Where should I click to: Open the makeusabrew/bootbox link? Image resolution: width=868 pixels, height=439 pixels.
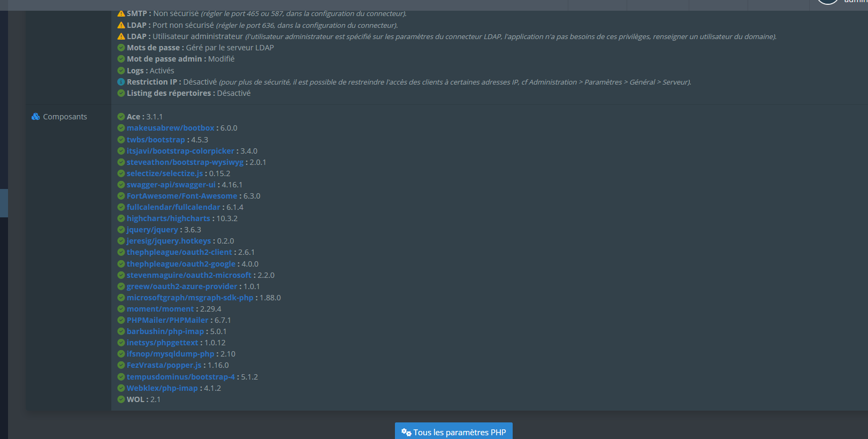[x=170, y=128]
